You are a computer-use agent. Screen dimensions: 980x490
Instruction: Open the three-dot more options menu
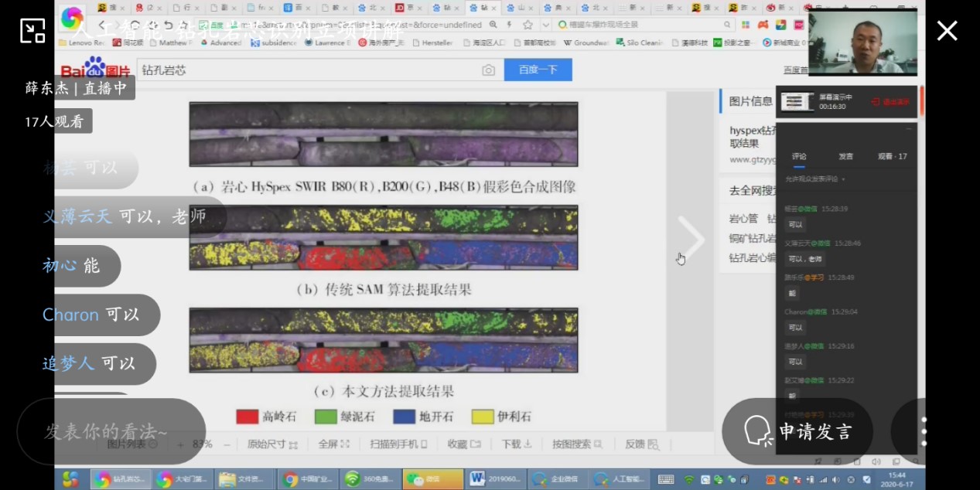pos(924,431)
